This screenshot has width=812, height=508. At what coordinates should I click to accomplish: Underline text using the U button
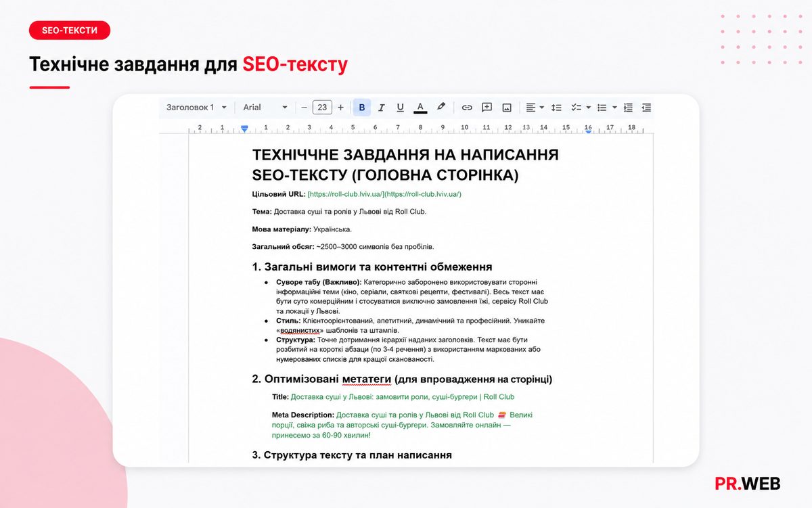coord(400,108)
